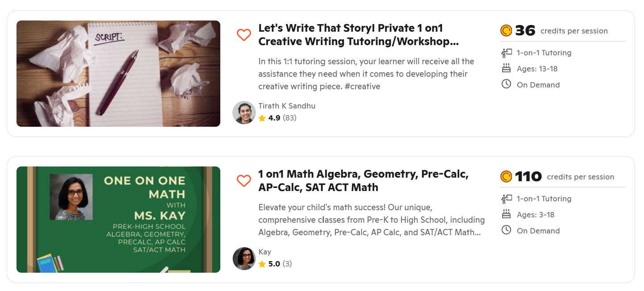Click the 36 credits coin icon
Screen dimensions: 644x291
(506, 30)
